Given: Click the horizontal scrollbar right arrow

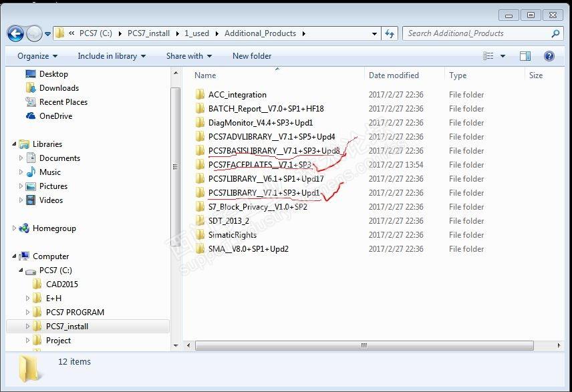Looking at the screenshot, I should (559, 345).
